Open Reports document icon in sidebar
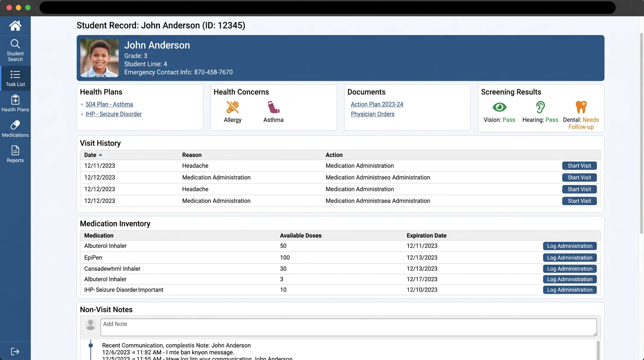The height and width of the screenshot is (360, 644). [x=15, y=150]
